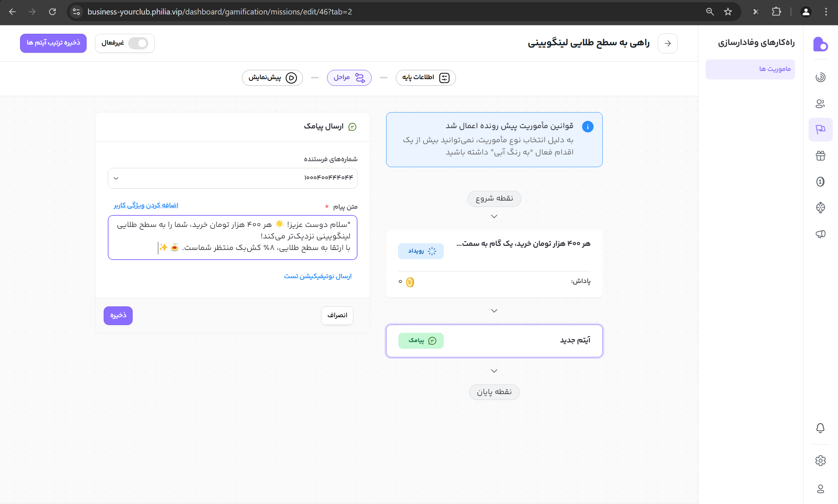Click the coin level sidebar icon
This screenshot has width=838, height=504.
pyautogui.click(x=820, y=182)
